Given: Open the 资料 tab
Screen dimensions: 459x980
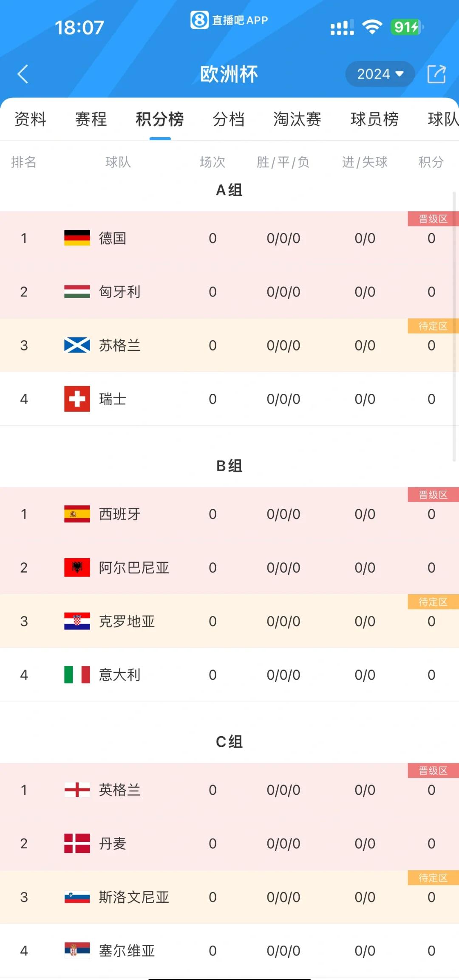Looking at the screenshot, I should tap(30, 119).
